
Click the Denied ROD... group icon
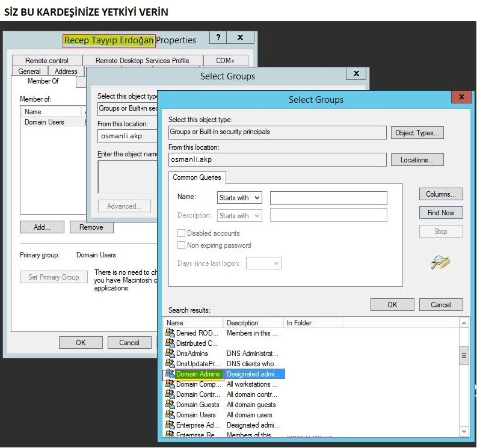pos(170,333)
